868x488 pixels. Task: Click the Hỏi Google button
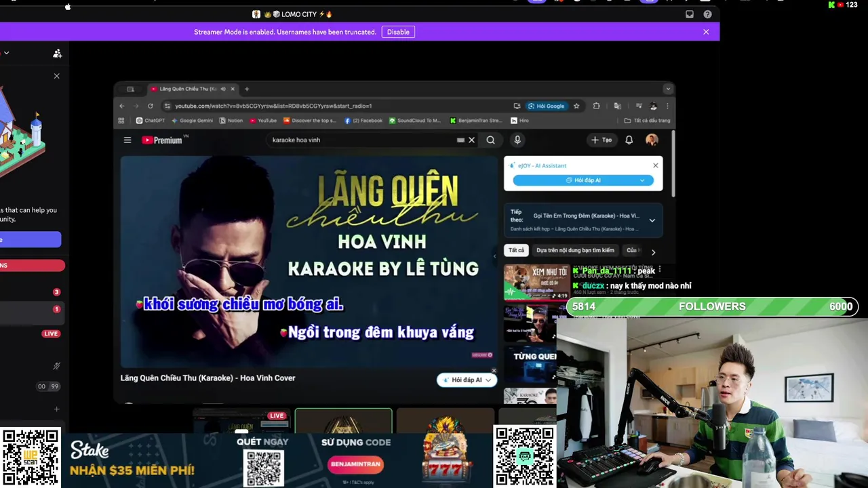pyautogui.click(x=547, y=106)
